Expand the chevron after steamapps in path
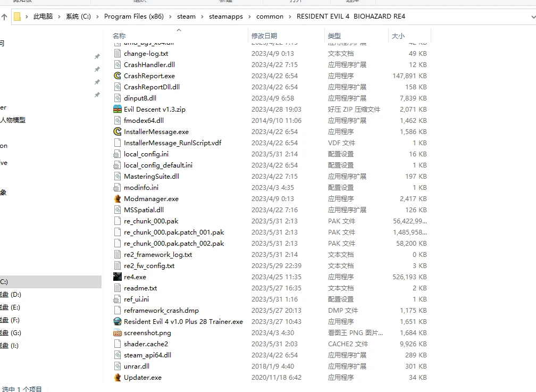Image resolution: width=536 pixels, height=392 pixels. [x=249, y=16]
